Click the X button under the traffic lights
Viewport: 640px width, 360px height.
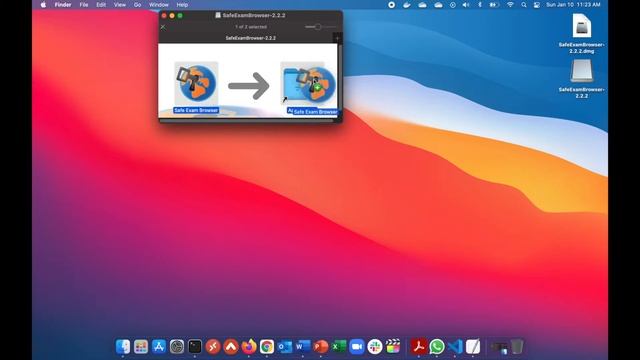point(163,27)
